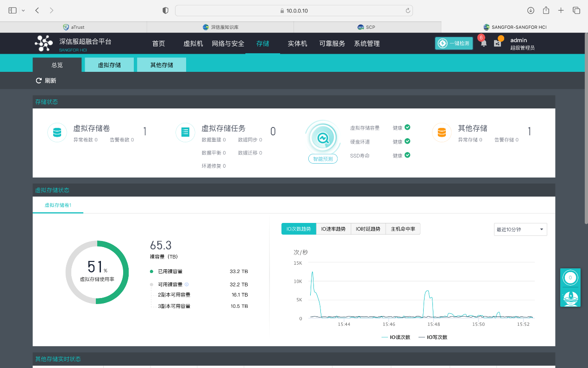This screenshot has height=368, width=588.
Task: Switch chart to IO速率趋势
Action: [333, 229]
